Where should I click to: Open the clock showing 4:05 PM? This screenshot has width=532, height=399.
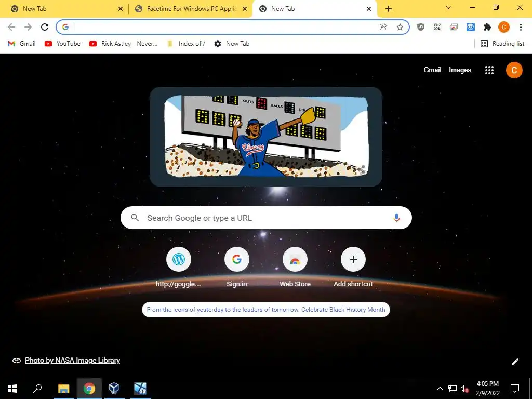[x=487, y=389]
